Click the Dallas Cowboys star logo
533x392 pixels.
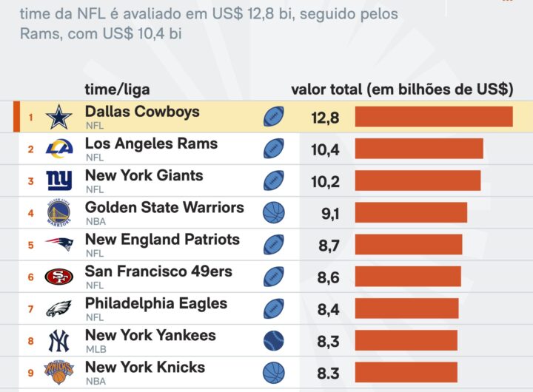(59, 117)
